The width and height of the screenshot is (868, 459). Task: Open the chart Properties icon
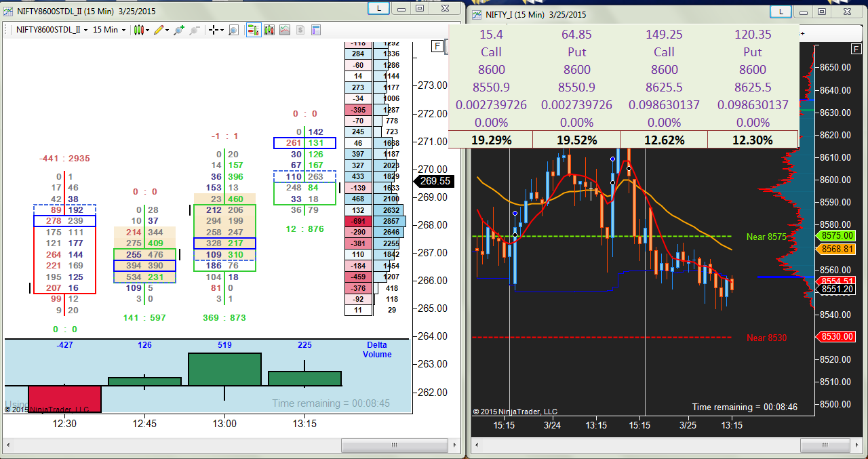316,30
